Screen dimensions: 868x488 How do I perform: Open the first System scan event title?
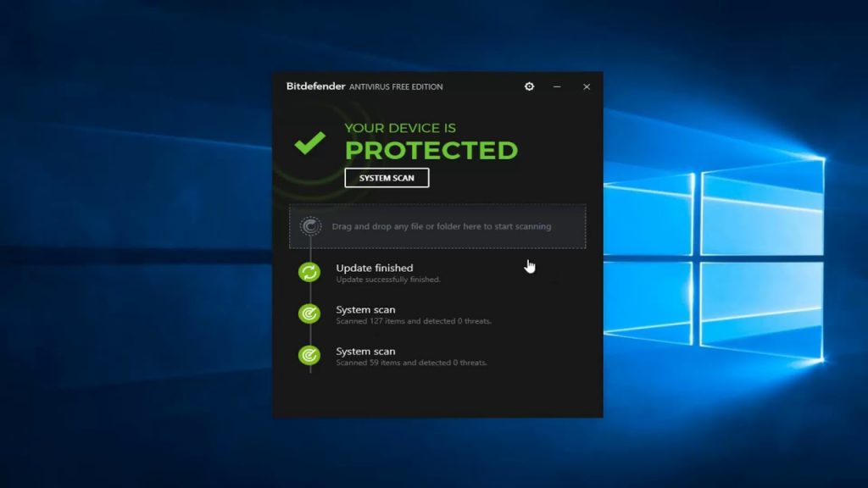(365, 309)
